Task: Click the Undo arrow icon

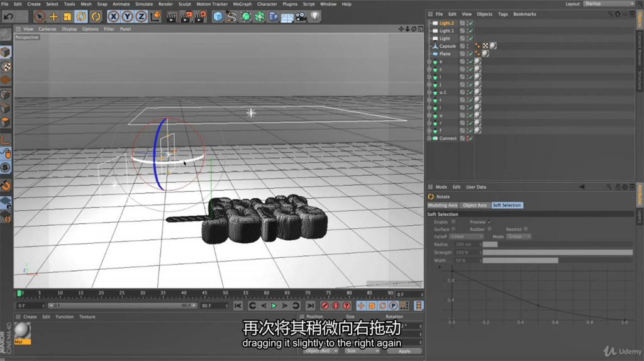Action: [x=8, y=16]
